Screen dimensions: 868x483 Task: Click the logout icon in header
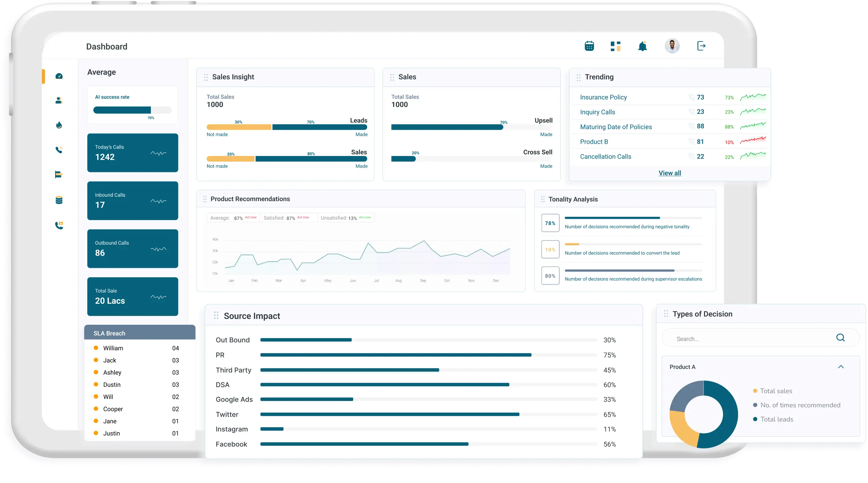pos(701,46)
